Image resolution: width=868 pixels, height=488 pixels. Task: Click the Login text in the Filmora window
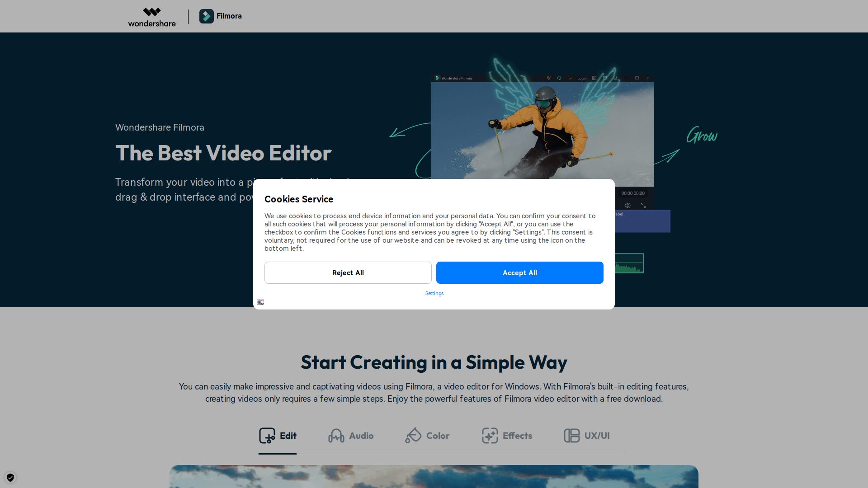582,79
